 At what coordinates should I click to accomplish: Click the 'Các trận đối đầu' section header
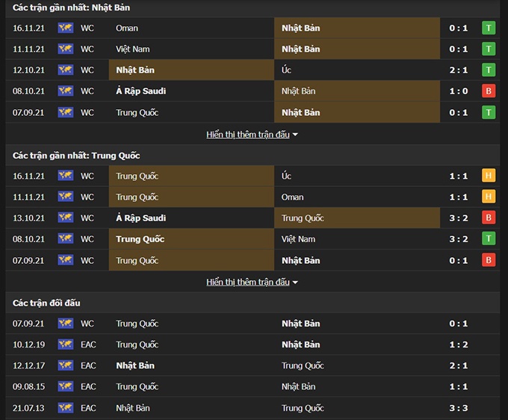(x=46, y=303)
